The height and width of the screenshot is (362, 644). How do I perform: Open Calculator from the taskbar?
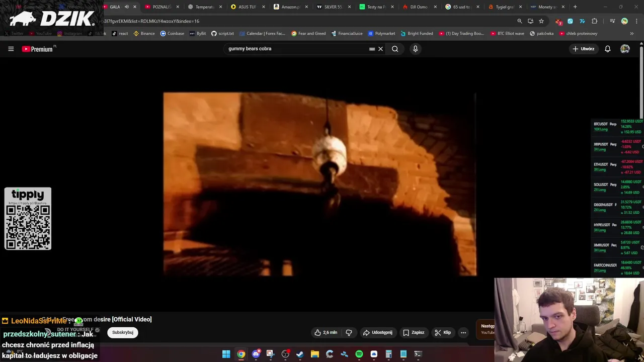(388, 354)
